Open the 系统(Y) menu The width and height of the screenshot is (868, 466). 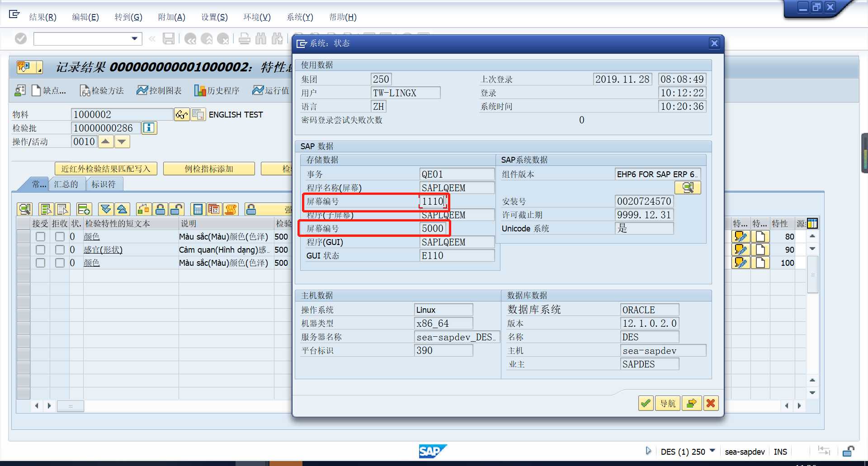[300, 17]
